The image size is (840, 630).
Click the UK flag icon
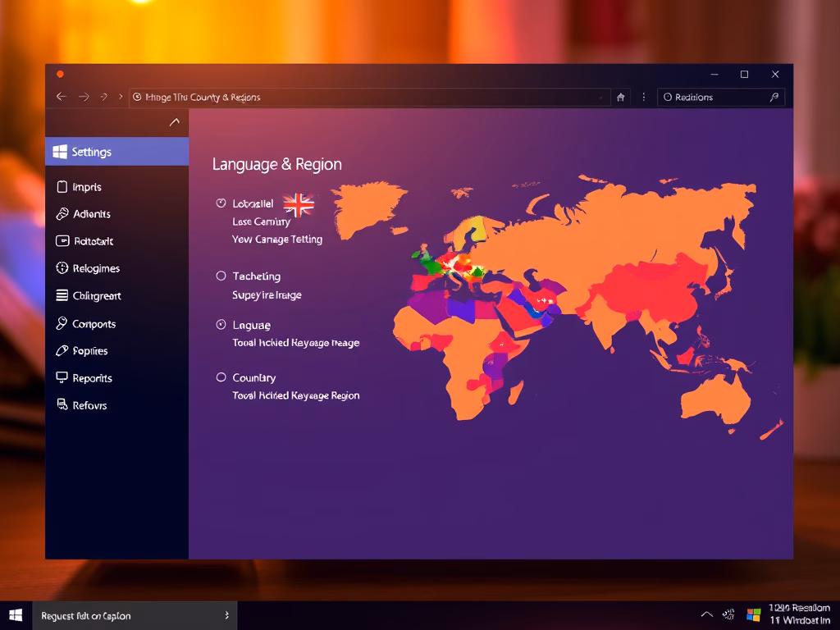tap(299, 204)
